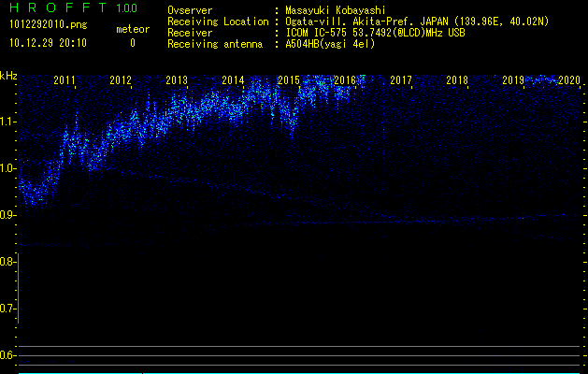Screen dimensions: 588x374
Task: Click the kHz axis unit label
Action: point(8,76)
